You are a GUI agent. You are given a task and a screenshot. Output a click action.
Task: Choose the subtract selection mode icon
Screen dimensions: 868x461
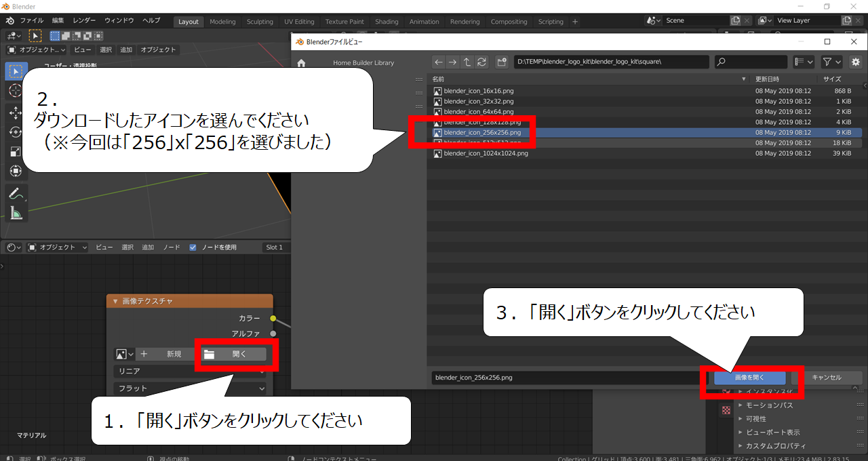point(77,35)
